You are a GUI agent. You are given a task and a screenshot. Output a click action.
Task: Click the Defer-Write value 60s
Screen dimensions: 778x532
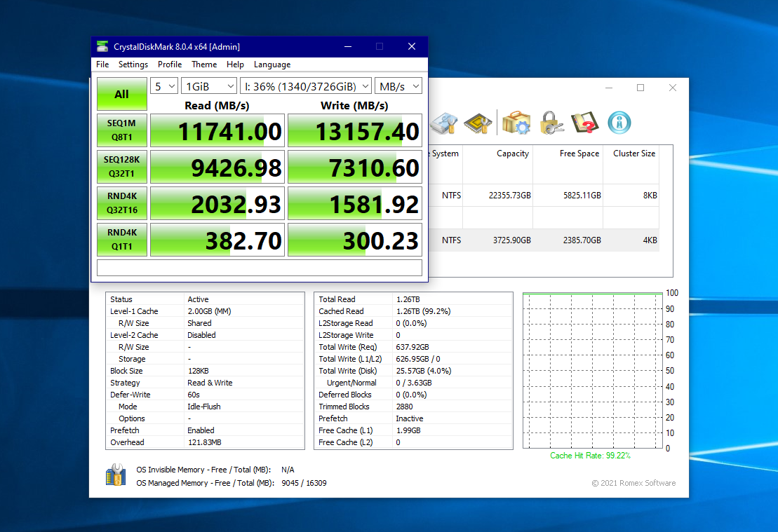tap(194, 395)
